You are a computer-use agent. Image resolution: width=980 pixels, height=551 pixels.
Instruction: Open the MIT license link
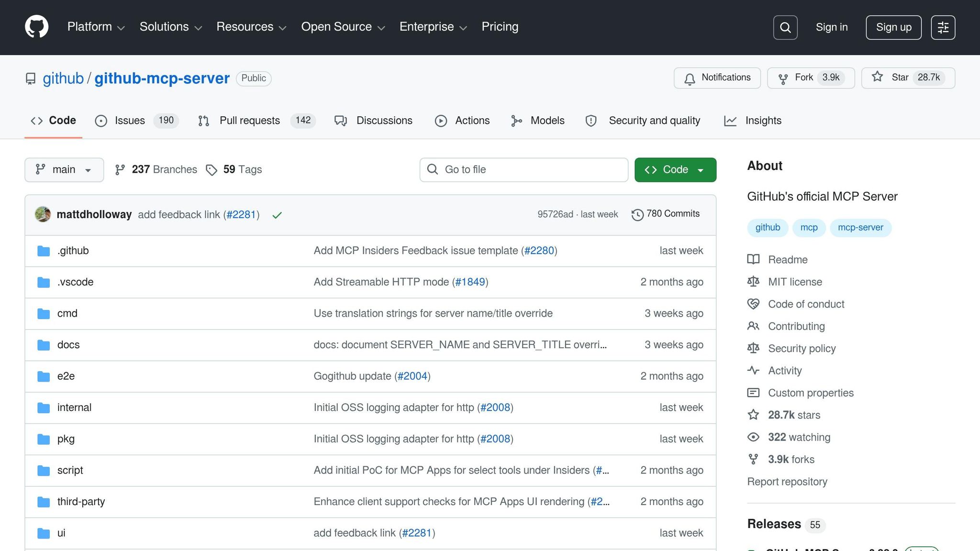tap(794, 282)
